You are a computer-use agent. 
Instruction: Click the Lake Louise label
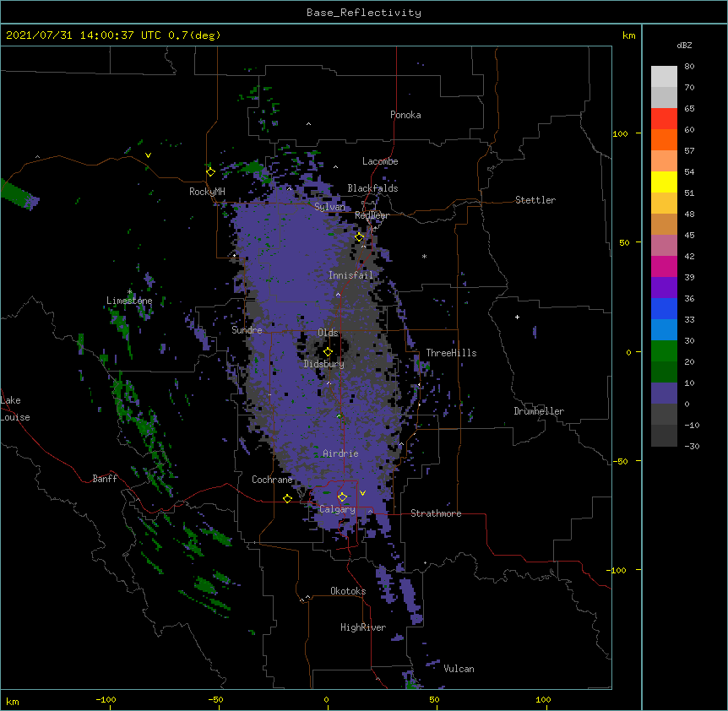pyautogui.click(x=15, y=409)
